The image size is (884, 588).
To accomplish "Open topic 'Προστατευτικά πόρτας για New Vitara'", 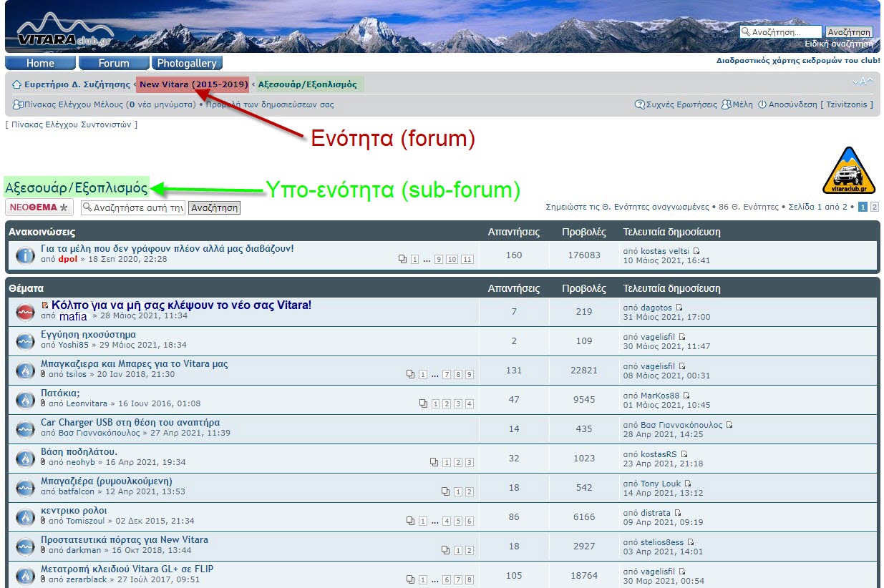I will pyautogui.click(x=125, y=540).
